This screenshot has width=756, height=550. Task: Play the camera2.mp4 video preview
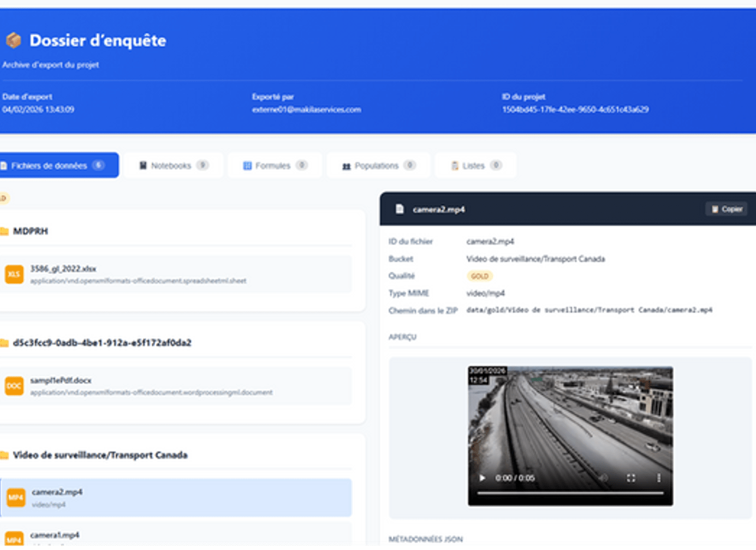tap(482, 478)
